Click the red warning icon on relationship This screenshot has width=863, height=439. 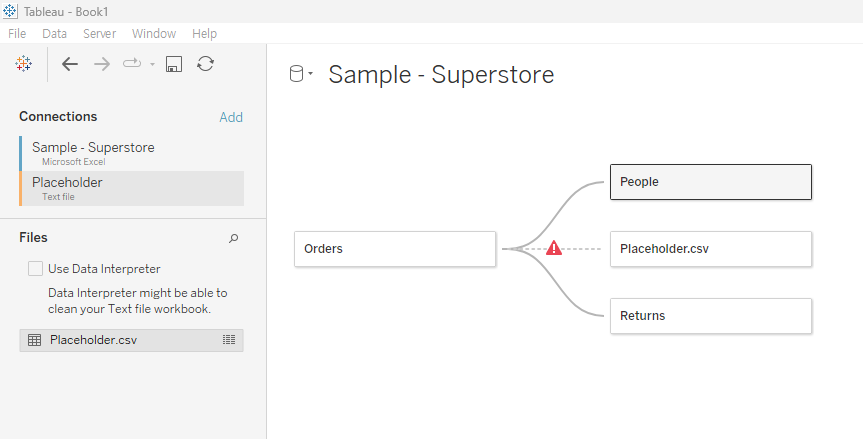pos(554,248)
